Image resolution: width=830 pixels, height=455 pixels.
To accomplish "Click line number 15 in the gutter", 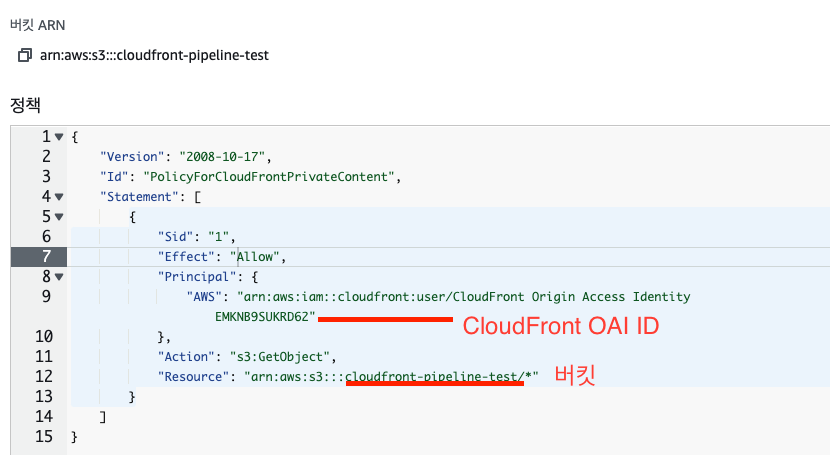I will pos(44,436).
